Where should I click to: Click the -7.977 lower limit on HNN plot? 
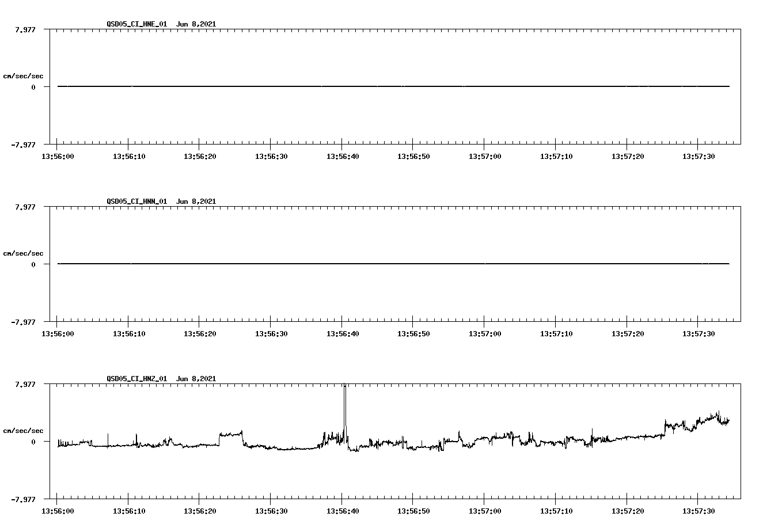[x=24, y=322]
